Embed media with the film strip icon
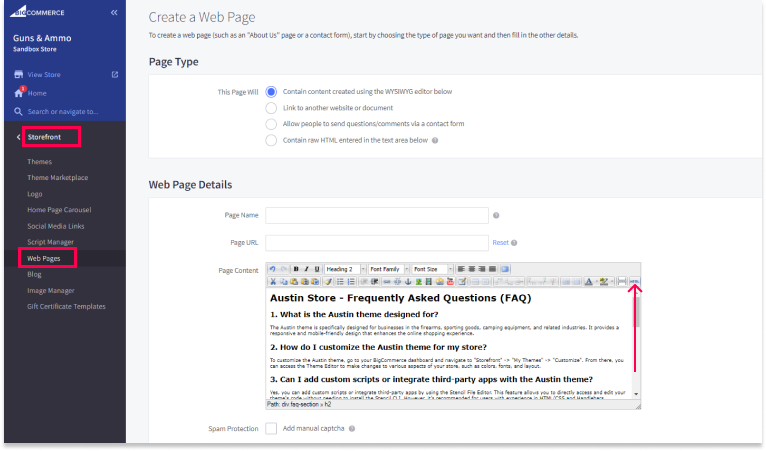766x451 pixels. point(429,281)
